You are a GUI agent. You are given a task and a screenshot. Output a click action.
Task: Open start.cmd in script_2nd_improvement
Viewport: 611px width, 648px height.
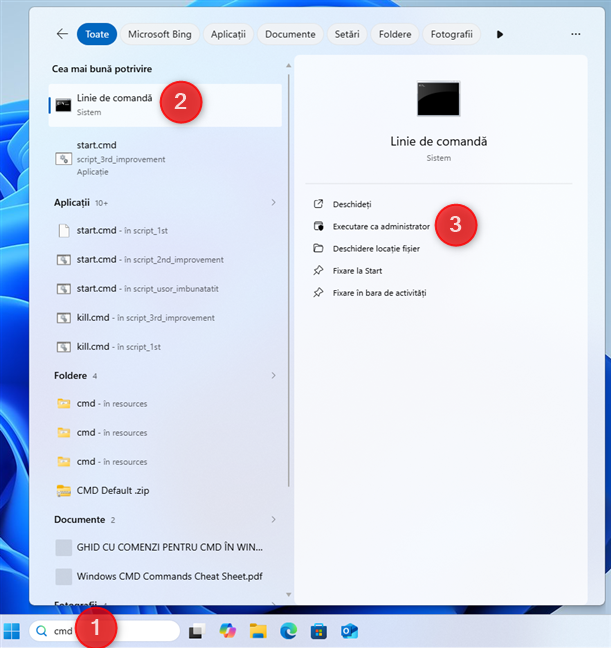(x=165, y=260)
